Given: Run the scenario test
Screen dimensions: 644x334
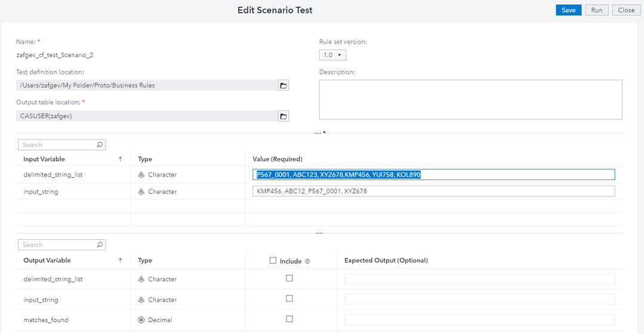Looking at the screenshot, I should pos(597,10).
